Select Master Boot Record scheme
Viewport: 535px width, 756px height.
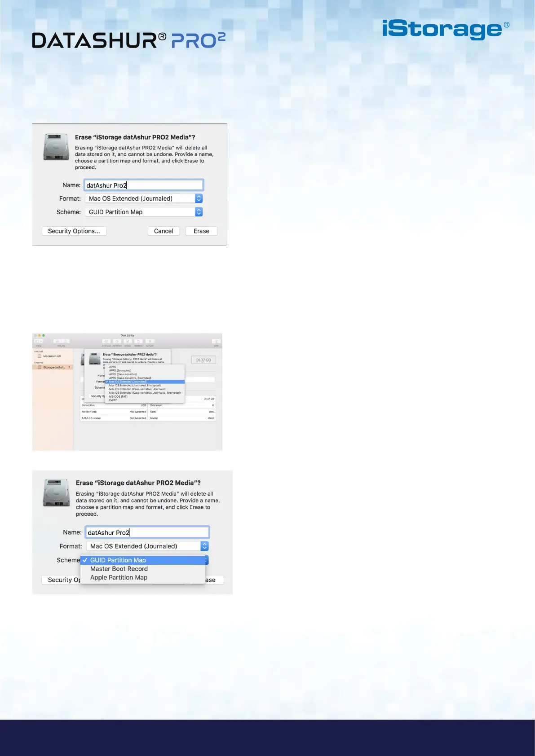143,569
